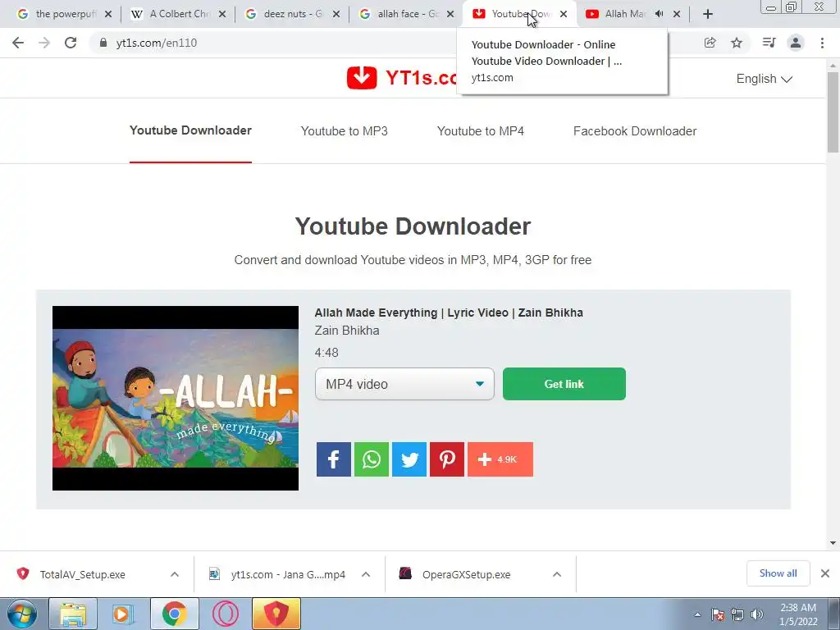The height and width of the screenshot is (630, 840).
Task: Open more share options 4.9K button
Action: 500,459
